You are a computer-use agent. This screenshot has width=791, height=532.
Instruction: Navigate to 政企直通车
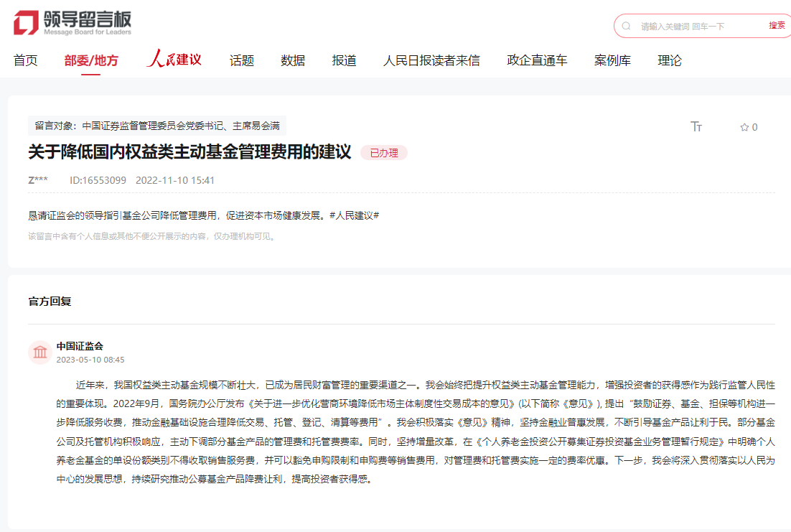[537, 61]
